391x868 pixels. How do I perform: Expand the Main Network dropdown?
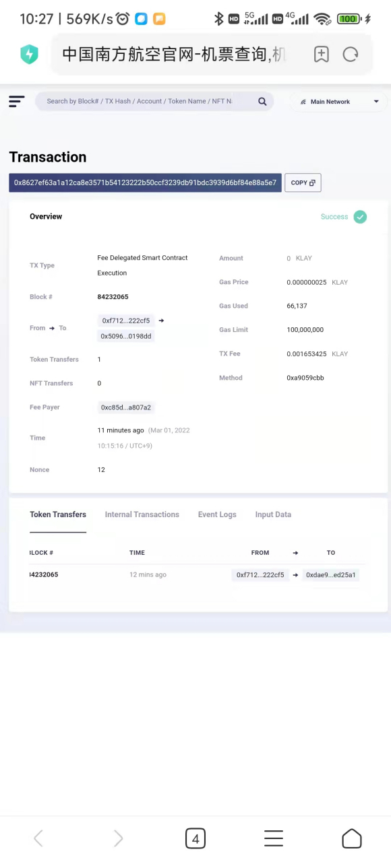pos(339,102)
